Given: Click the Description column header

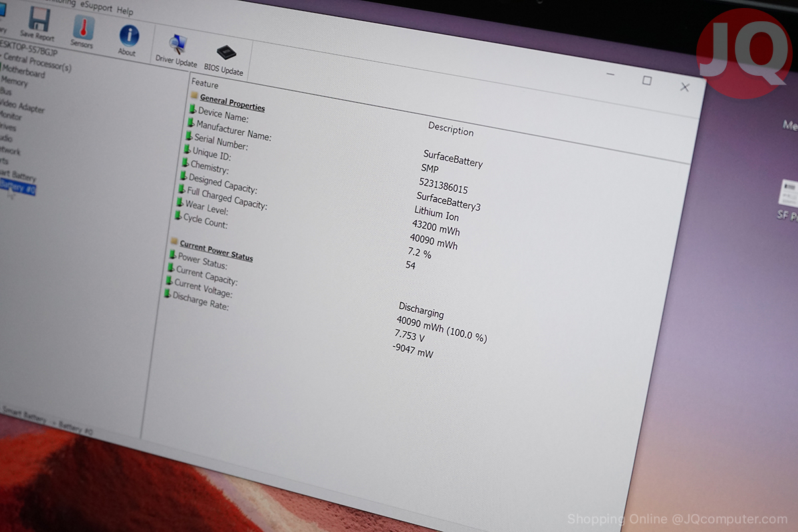Looking at the screenshot, I should (x=451, y=128).
